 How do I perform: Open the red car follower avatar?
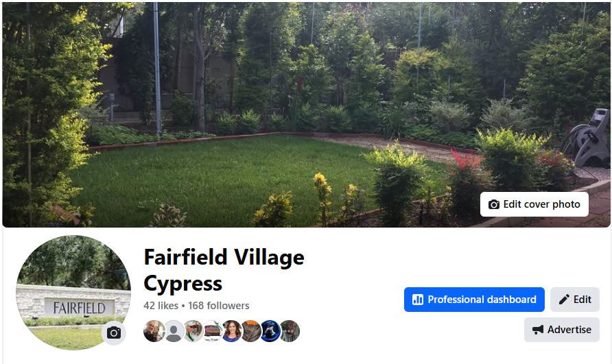click(x=212, y=331)
